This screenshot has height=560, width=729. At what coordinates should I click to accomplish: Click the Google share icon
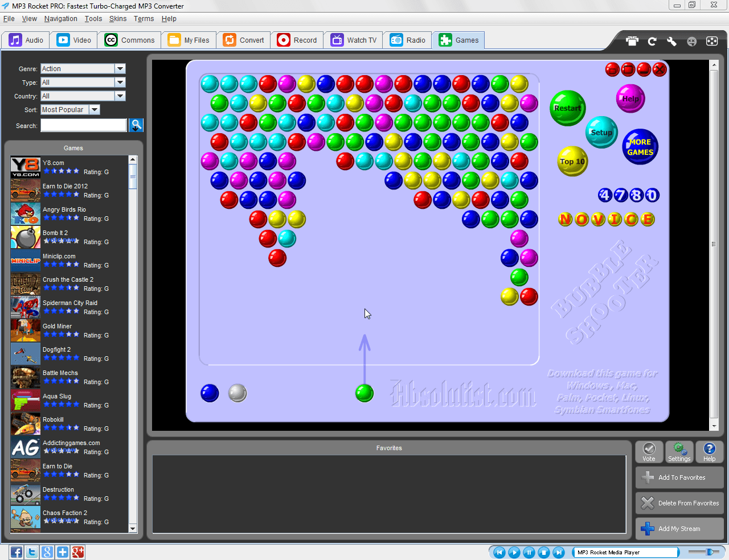(x=47, y=552)
